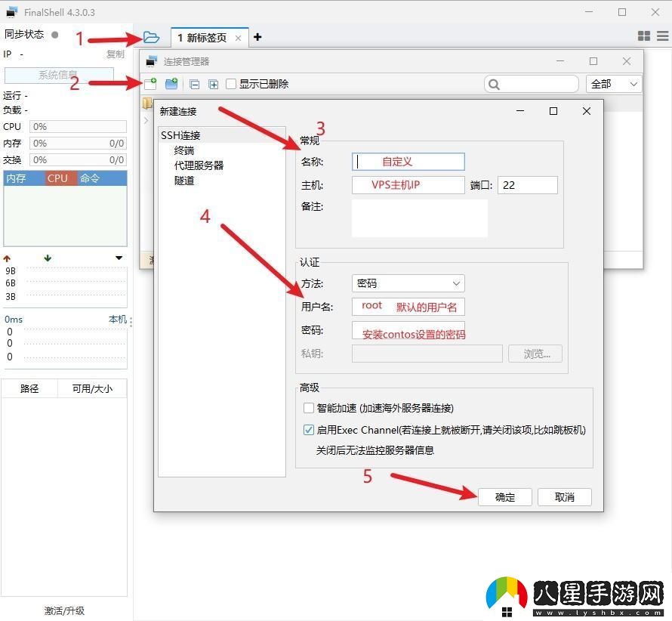Click 本机 ping label
This screenshot has height=621, width=672.
click(118, 319)
